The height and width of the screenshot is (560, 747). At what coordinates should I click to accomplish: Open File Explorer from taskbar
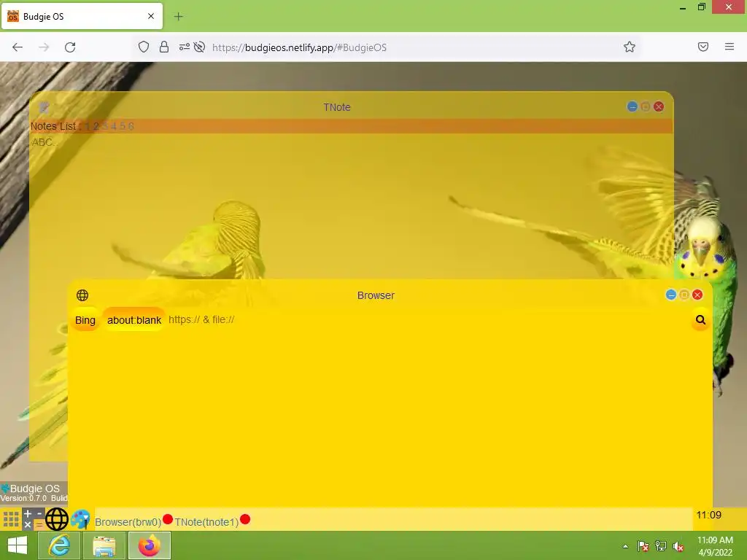tap(104, 545)
